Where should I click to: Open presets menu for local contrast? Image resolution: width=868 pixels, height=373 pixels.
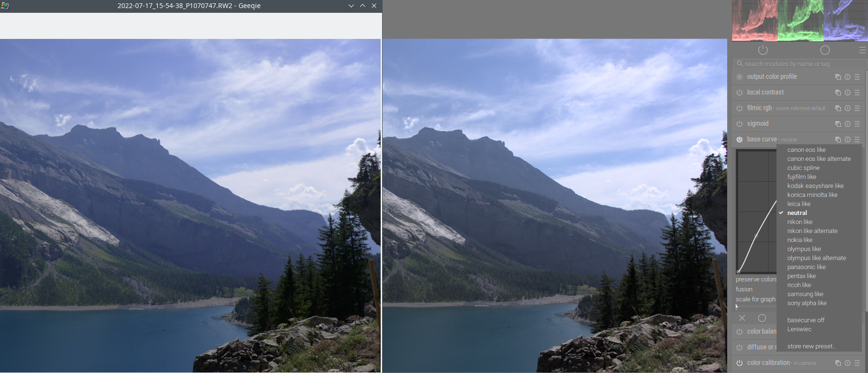857,93
